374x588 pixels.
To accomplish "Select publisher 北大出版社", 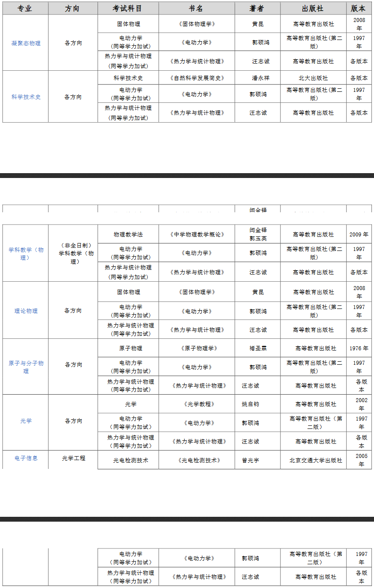I will pos(313,78).
